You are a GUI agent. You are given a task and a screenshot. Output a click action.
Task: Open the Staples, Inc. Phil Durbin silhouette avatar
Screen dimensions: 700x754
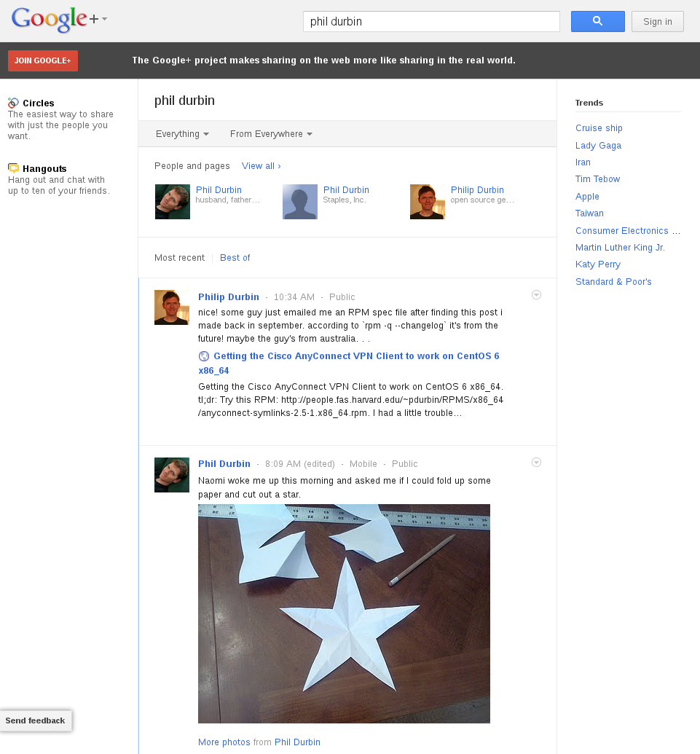pyautogui.click(x=300, y=202)
